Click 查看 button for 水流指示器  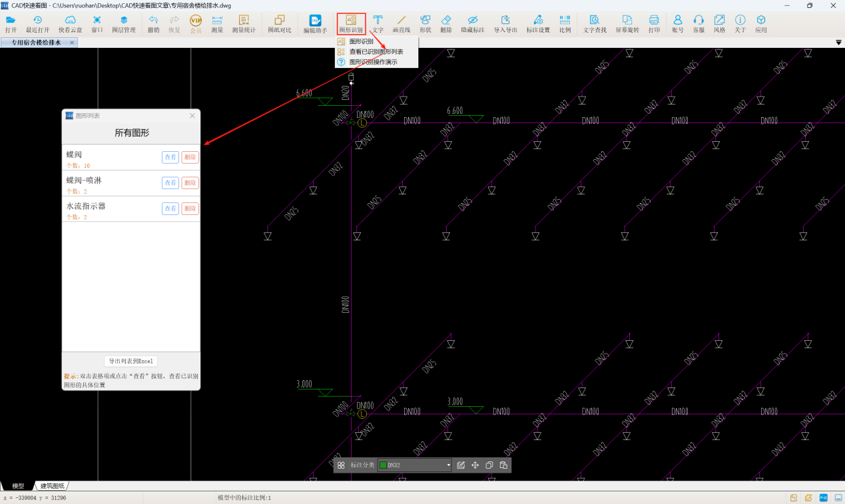click(170, 209)
